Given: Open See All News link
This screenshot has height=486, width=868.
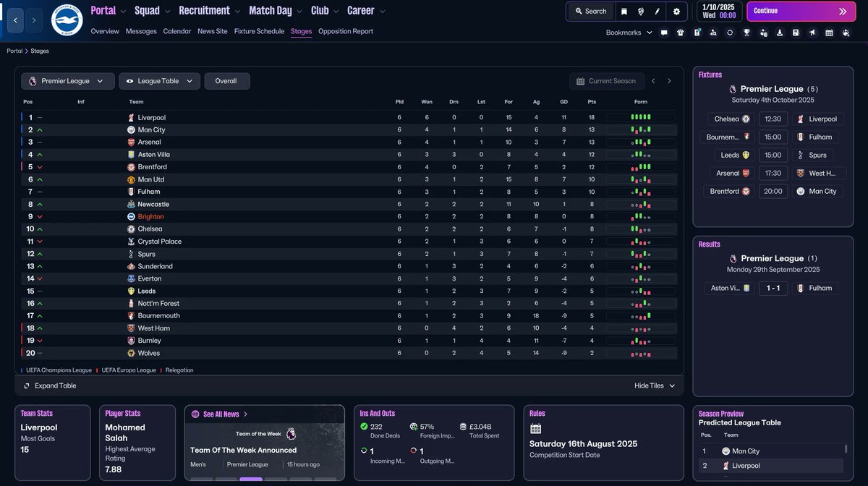Looking at the screenshot, I should 221,414.
